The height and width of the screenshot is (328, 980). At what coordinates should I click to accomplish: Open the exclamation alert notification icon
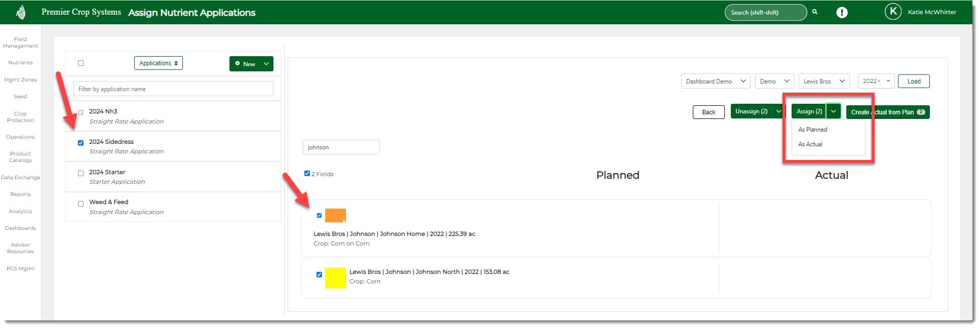842,13
